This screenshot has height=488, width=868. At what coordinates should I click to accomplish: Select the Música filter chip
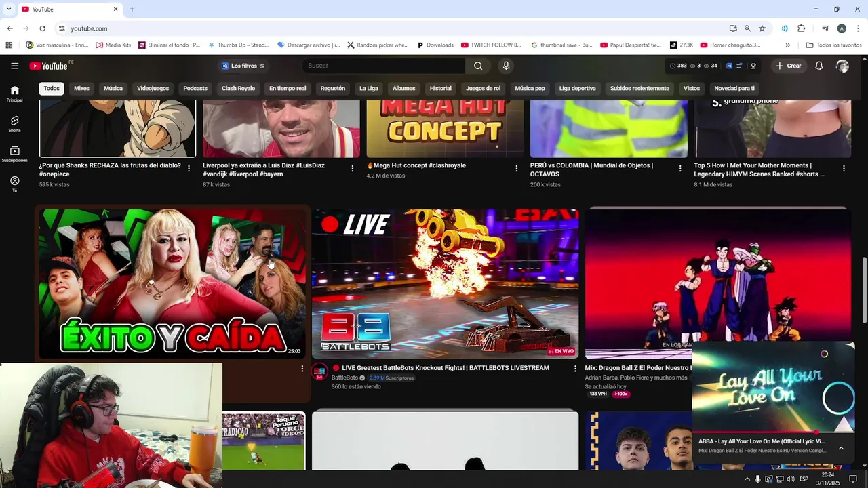(113, 88)
